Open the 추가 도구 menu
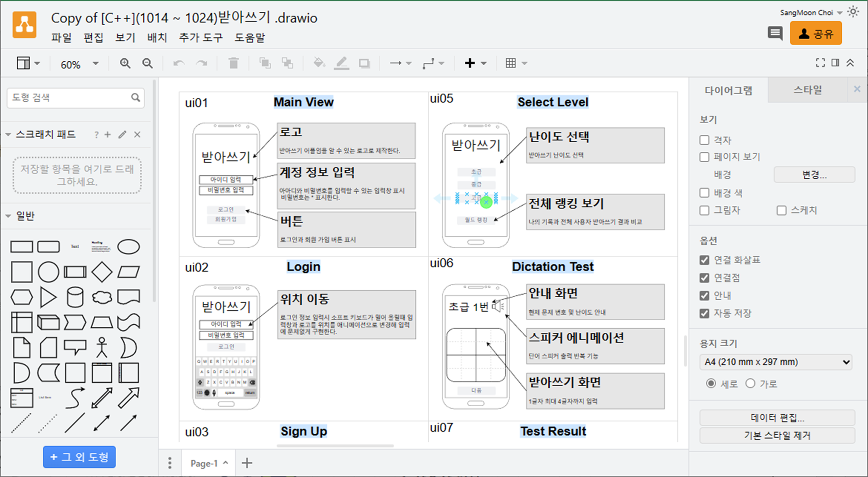The image size is (868, 477). 201,38
